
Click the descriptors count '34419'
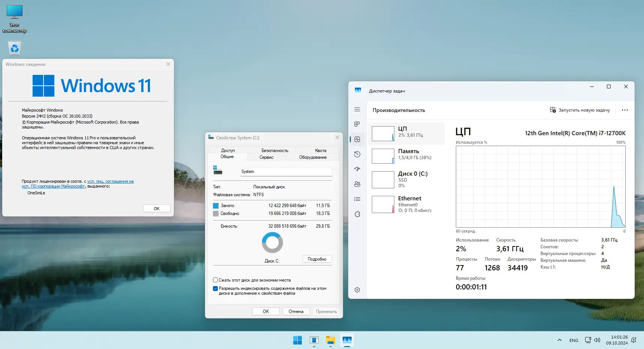click(x=518, y=268)
